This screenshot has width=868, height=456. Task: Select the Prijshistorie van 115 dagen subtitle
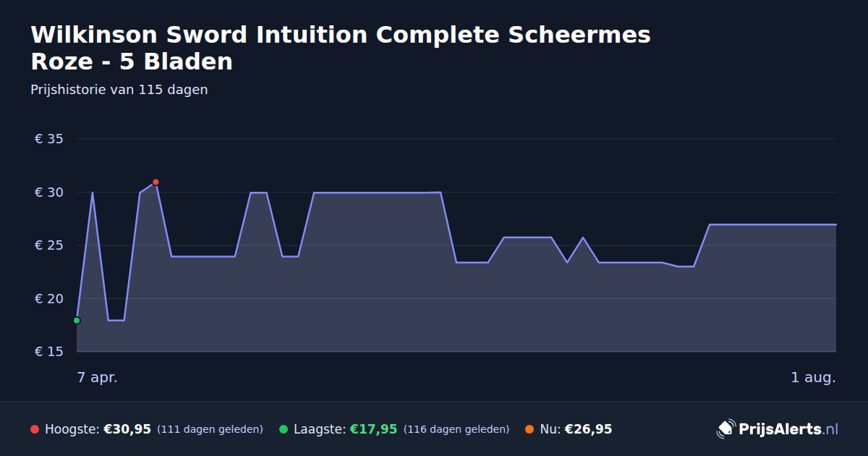pos(119,90)
